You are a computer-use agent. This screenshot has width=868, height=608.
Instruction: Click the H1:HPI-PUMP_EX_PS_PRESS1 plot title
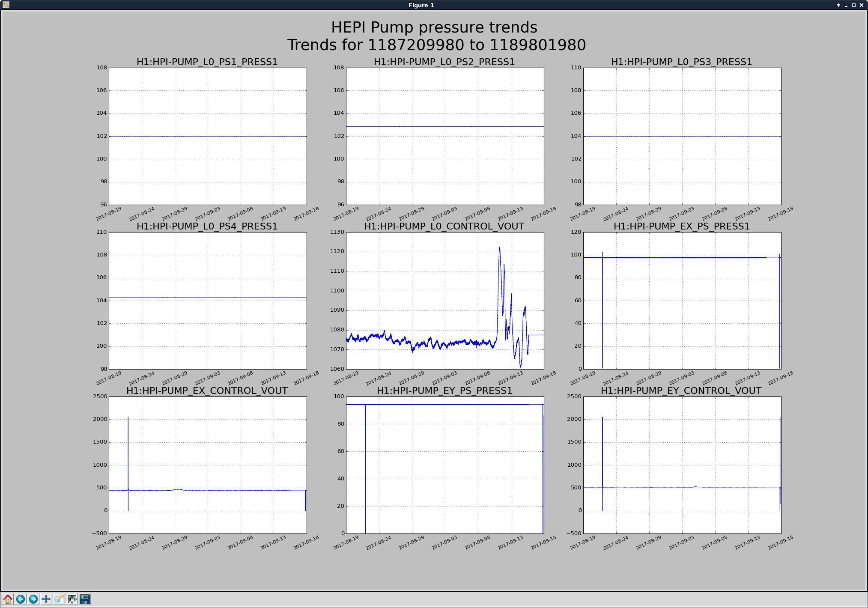[x=682, y=227]
